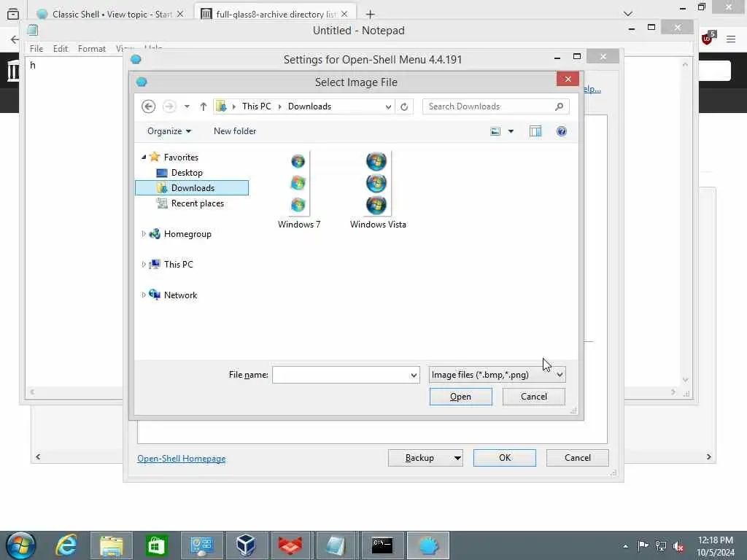Viewport: 747px width, 560px height.
Task: Click Cancel in Select Image File dialog
Action: click(533, 397)
